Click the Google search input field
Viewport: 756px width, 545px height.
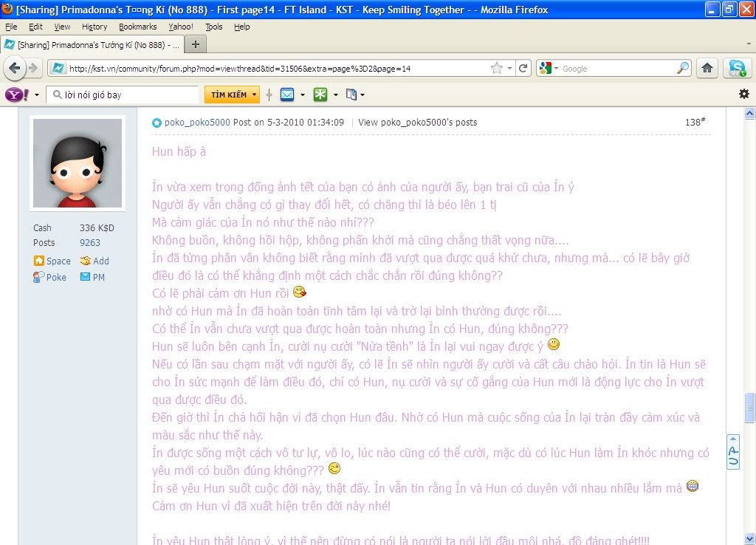618,69
